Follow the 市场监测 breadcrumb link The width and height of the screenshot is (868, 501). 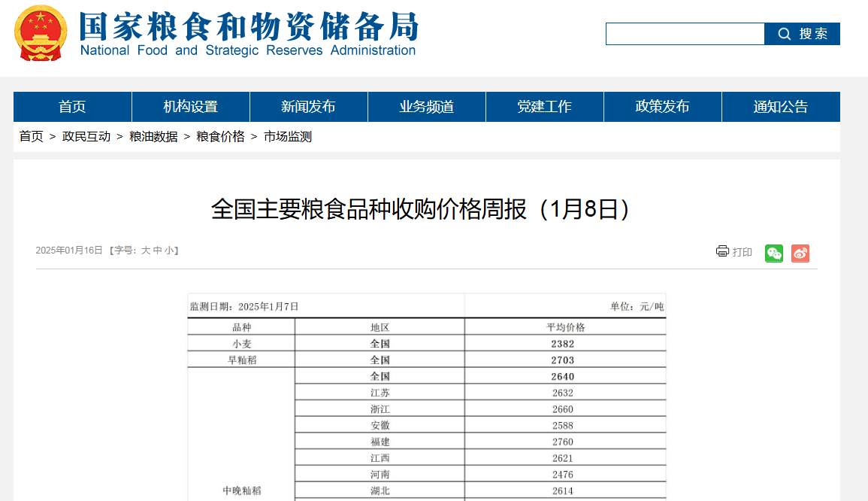(287, 137)
